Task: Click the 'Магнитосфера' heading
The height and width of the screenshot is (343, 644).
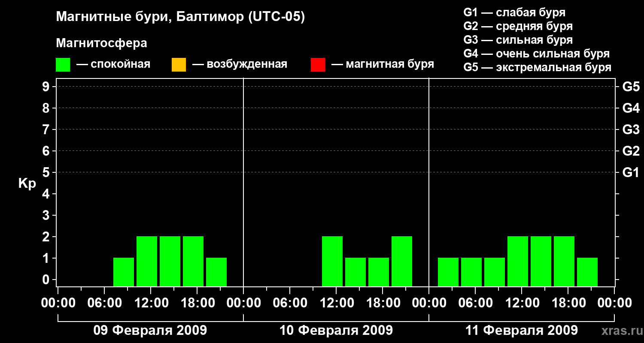Action: (x=101, y=43)
